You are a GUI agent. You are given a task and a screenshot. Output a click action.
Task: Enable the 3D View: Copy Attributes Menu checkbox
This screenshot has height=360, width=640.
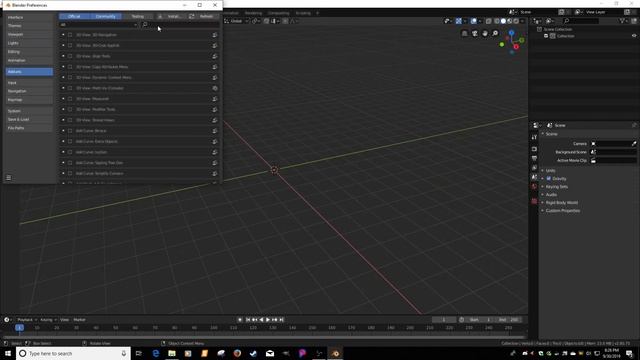click(x=70, y=67)
